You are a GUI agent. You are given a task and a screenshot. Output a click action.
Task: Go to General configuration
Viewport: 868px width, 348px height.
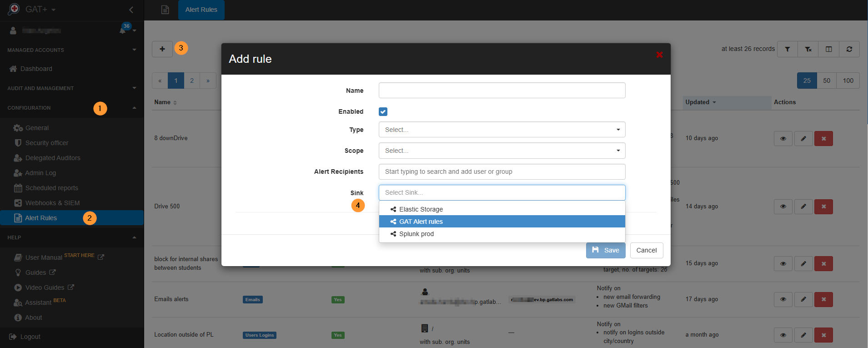tap(72, 128)
